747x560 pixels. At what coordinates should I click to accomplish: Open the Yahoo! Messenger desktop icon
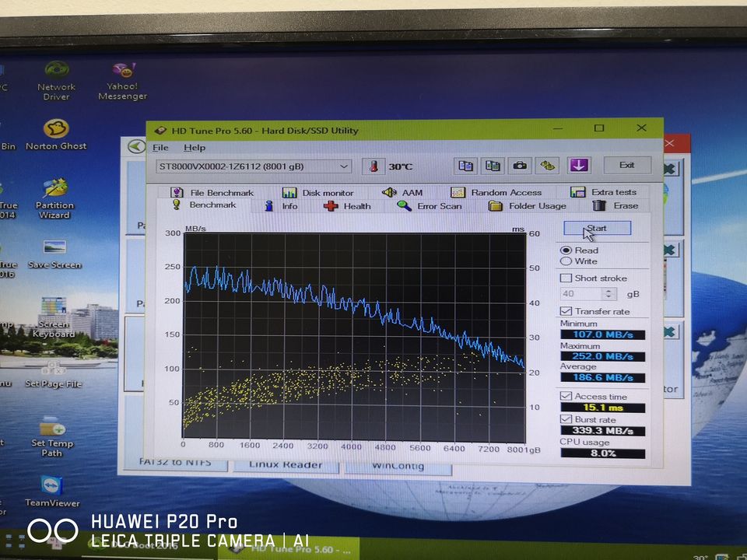[122, 72]
